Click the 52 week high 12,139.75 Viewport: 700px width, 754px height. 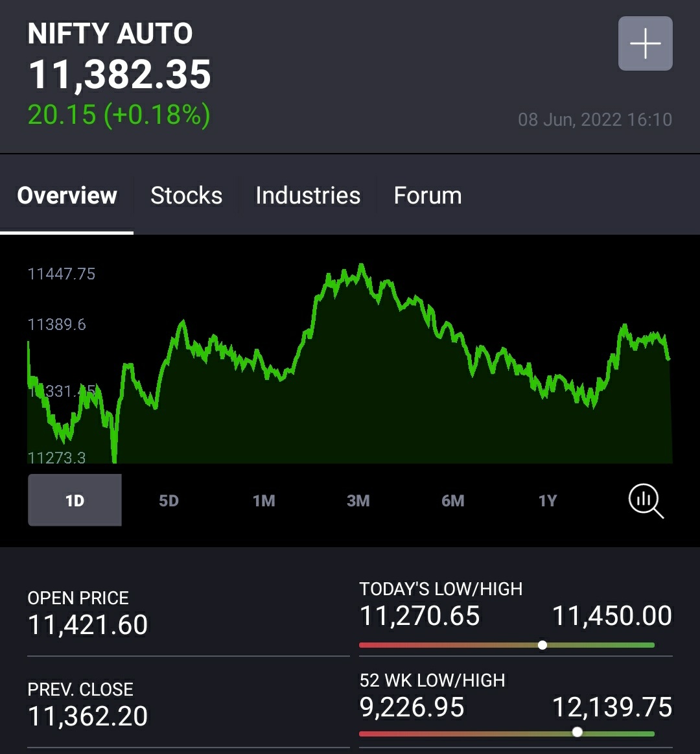click(612, 707)
